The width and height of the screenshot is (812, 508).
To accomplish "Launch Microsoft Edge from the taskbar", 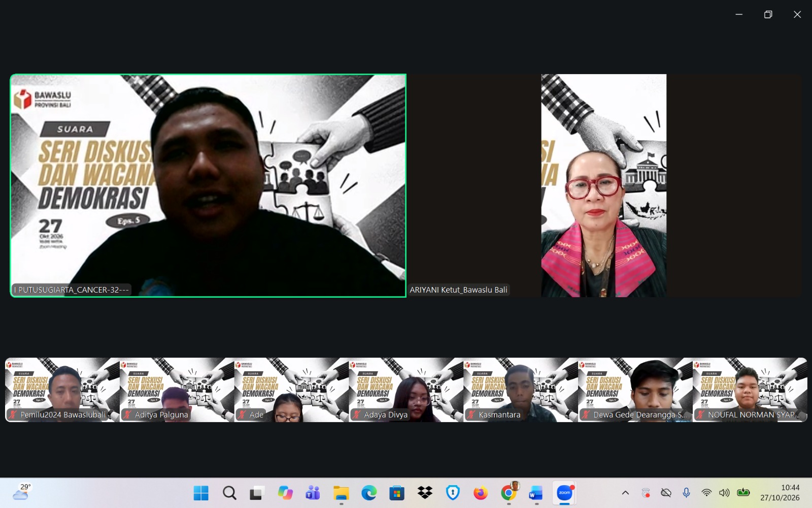I will pos(369,493).
